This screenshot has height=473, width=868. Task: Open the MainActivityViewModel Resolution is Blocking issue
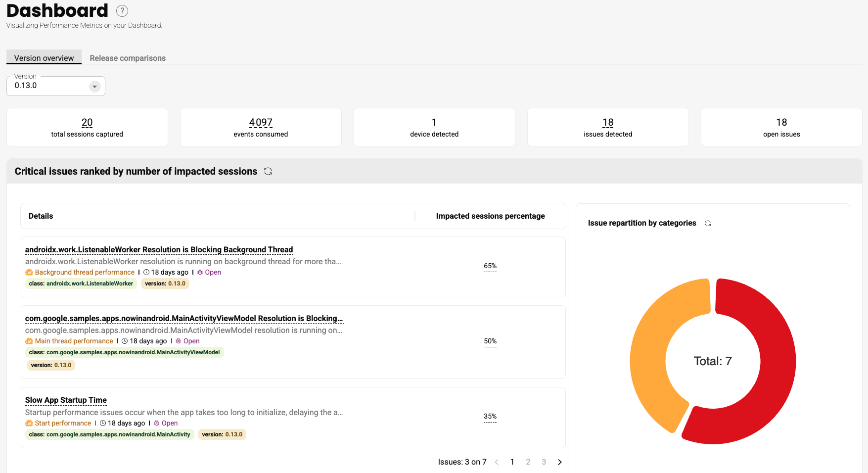[184, 319]
